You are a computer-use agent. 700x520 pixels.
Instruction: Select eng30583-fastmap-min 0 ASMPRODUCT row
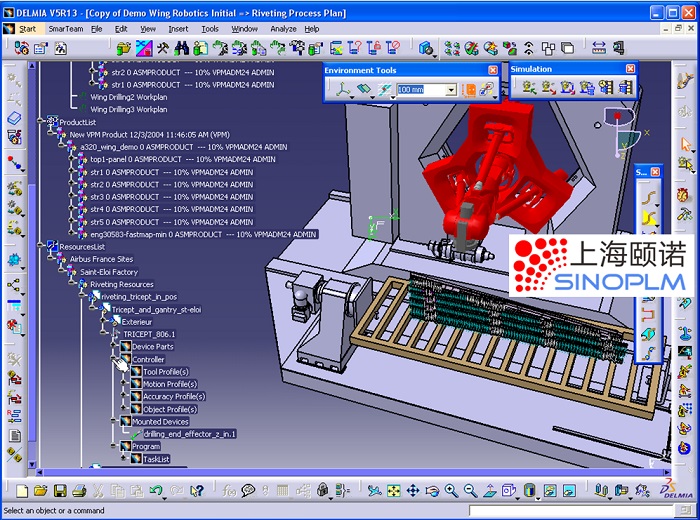click(x=203, y=234)
